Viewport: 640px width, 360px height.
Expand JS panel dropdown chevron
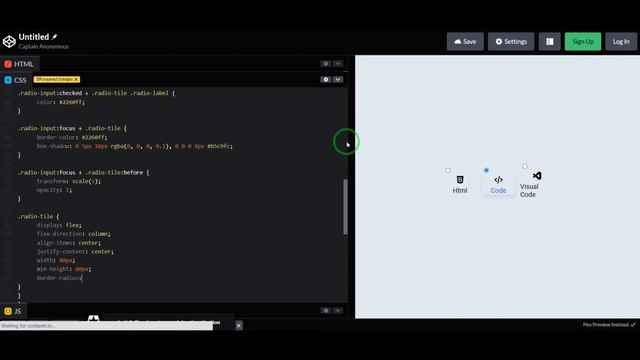[x=338, y=310]
